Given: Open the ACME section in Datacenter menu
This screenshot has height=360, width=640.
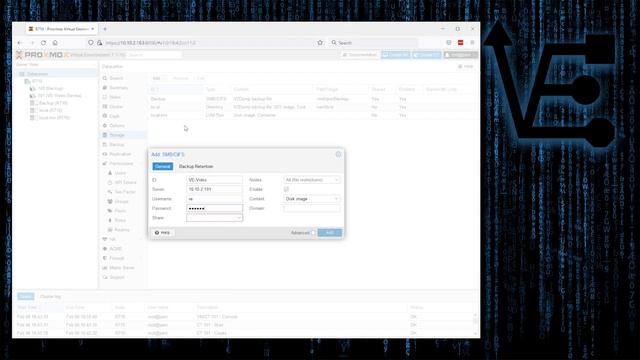Looking at the screenshot, I should pos(116,249).
